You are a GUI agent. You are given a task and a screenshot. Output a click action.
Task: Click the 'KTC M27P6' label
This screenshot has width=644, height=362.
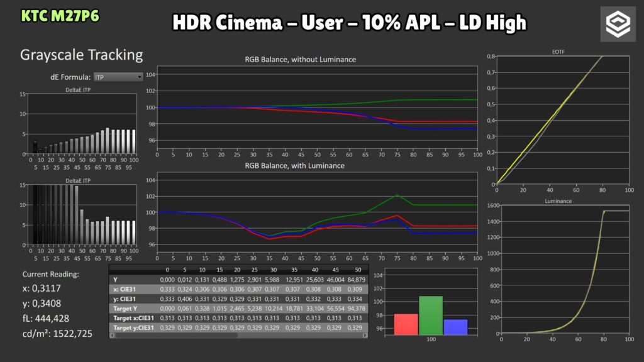(x=60, y=16)
